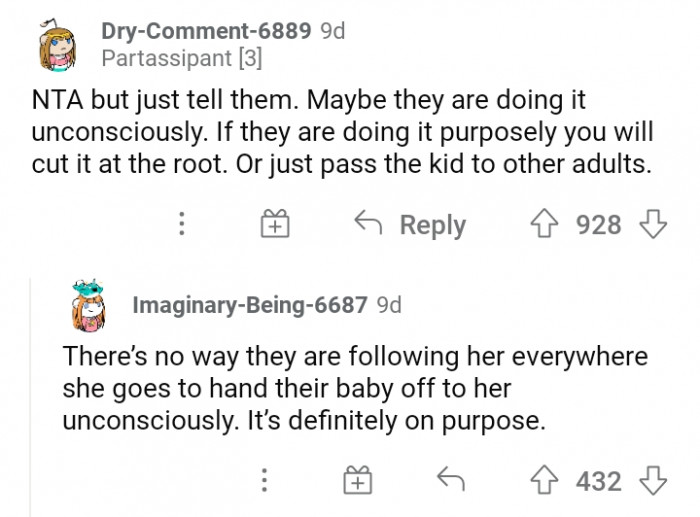Screen dimensions: 700x517
Task: Downvote the comment with 928 points
Action: tap(652, 224)
